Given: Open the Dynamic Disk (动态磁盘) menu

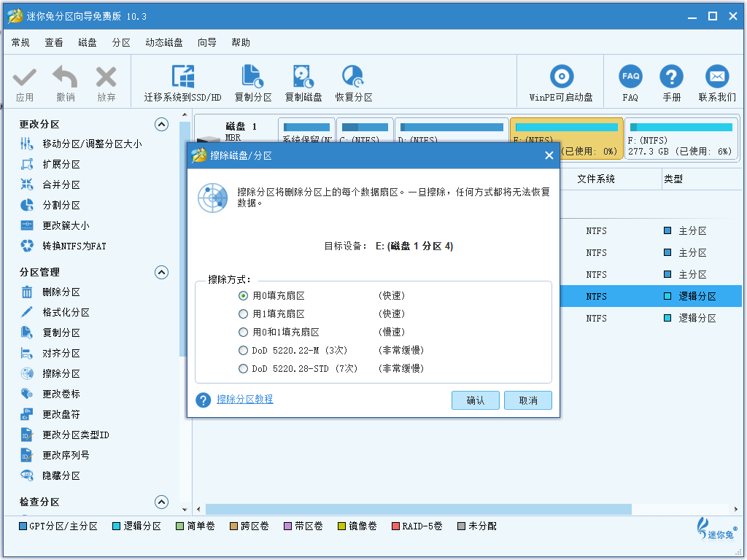Looking at the screenshot, I should pyautogui.click(x=164, y=43).
